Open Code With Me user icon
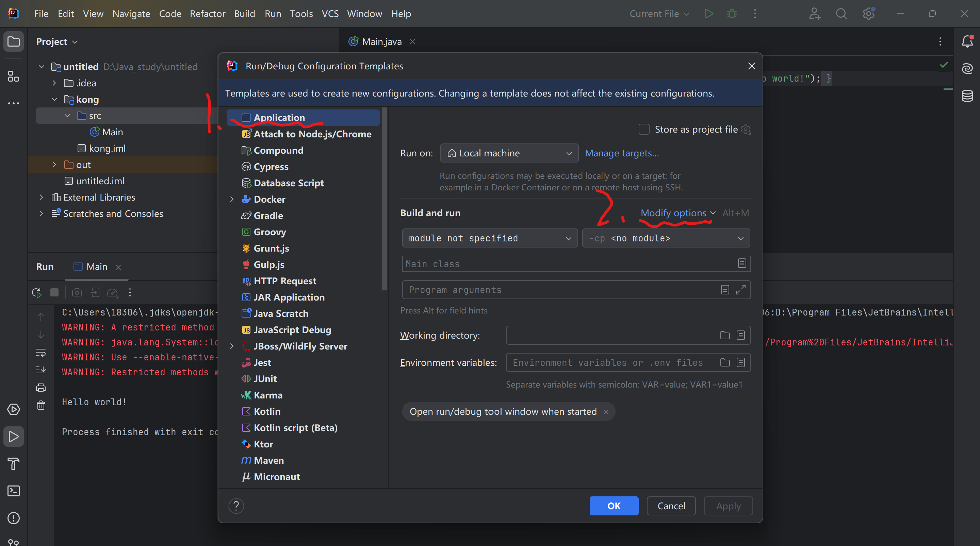This screenshot has width=980, height=546. click(815, 14)
